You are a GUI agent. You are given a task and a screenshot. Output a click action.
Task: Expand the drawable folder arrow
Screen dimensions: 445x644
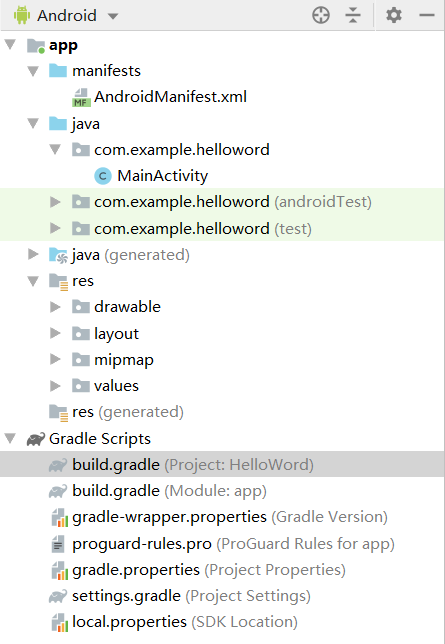click(55, 307)
